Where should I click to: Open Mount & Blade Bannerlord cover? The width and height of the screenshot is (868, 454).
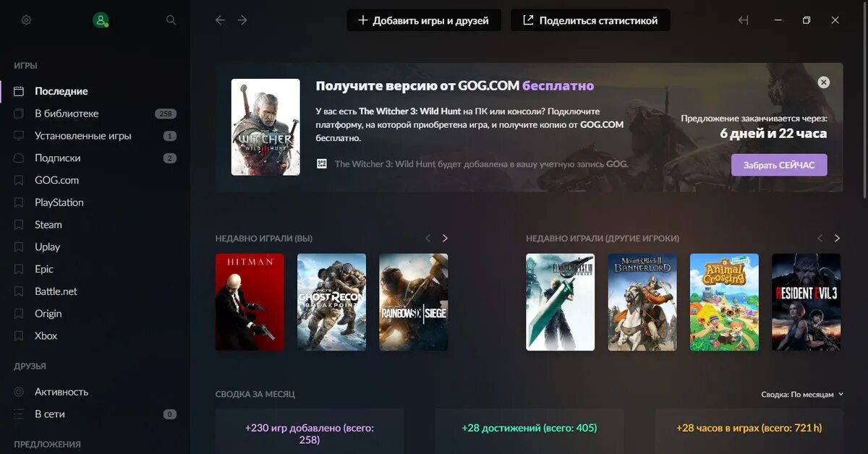point(642,302)
